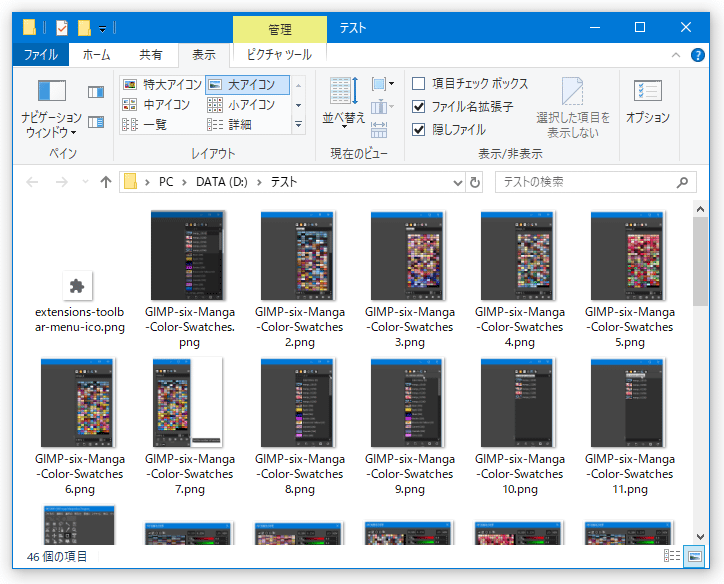This screenshot has width=724, height=584.
Task: Select 大アイコン layout
Action: coord(247,84)
